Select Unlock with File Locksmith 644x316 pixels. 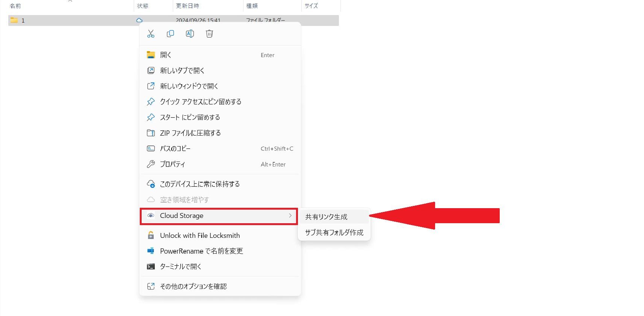(220, 236)
